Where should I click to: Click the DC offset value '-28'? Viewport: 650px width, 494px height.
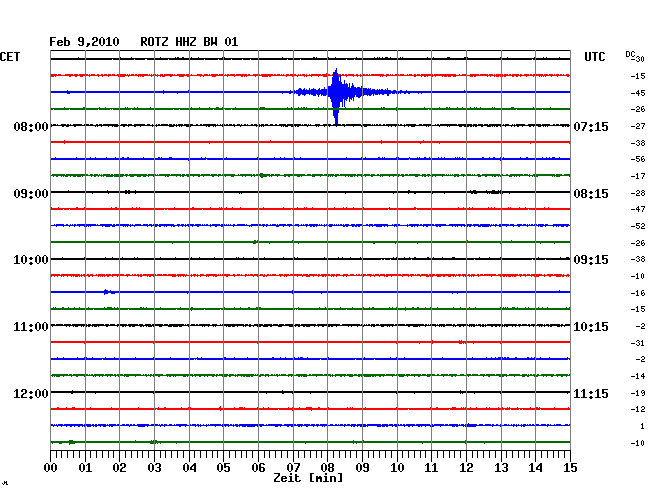638,193
